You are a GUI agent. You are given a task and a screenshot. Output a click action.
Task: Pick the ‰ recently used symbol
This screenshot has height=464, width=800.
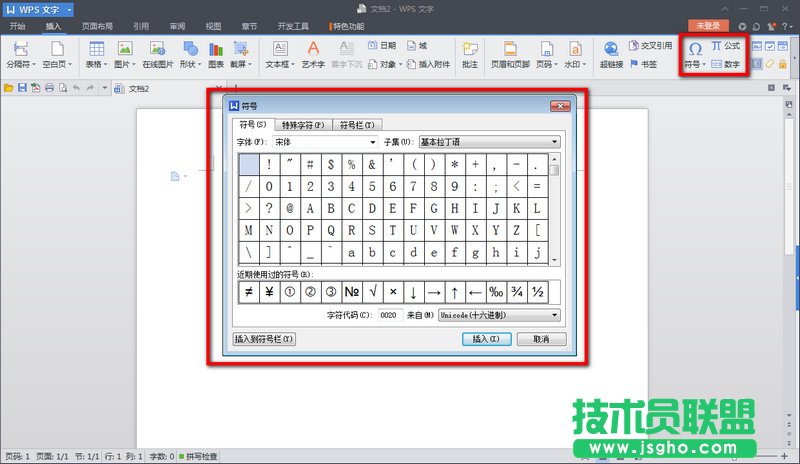[x=496, y=292]
